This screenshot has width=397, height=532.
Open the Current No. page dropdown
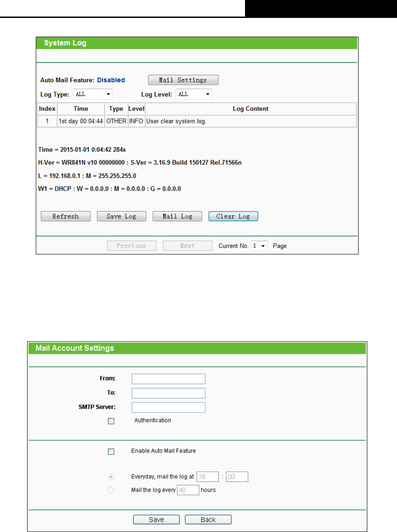pos(259,246)
